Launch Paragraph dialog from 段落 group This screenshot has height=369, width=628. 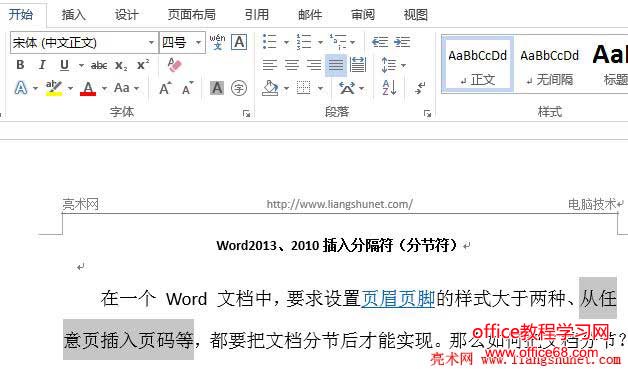click(427, 114)
